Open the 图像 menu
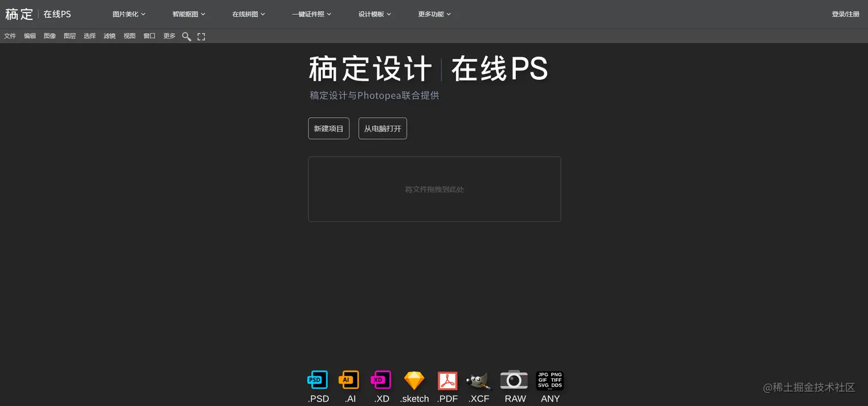The height and width of the screenshot is (406, 868). coord(50,36)
